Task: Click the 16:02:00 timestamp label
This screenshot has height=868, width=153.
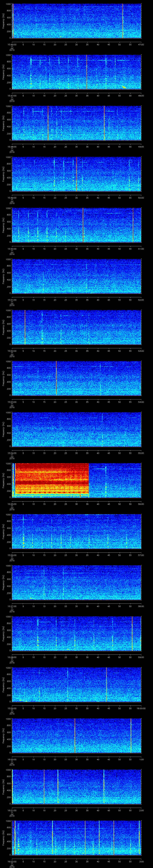Action: click(x=12, y=861)
